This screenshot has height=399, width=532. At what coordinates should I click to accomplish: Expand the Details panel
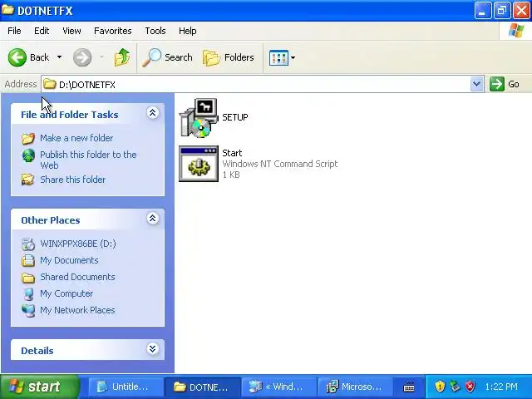[x=153, y=348]
